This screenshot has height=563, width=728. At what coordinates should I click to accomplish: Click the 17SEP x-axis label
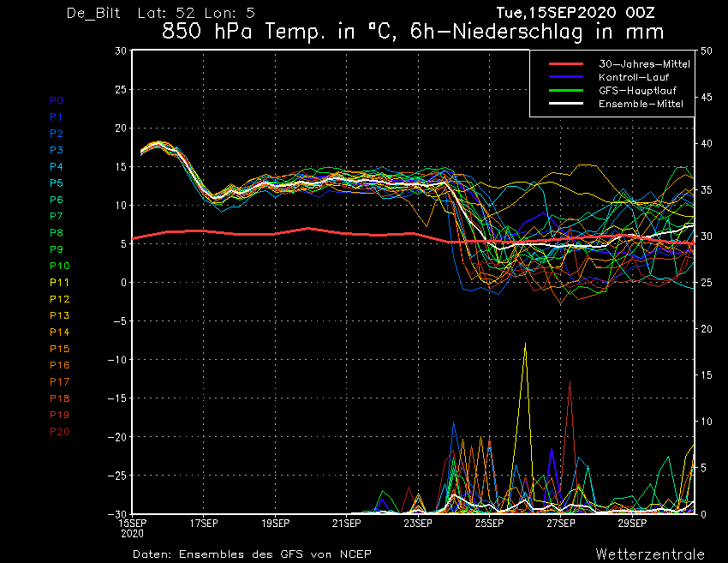tap(204, 524)
